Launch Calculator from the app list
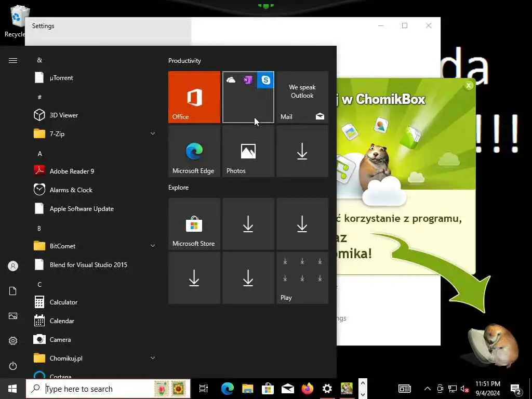The image size is (532, 399). (x=95, y=302)
